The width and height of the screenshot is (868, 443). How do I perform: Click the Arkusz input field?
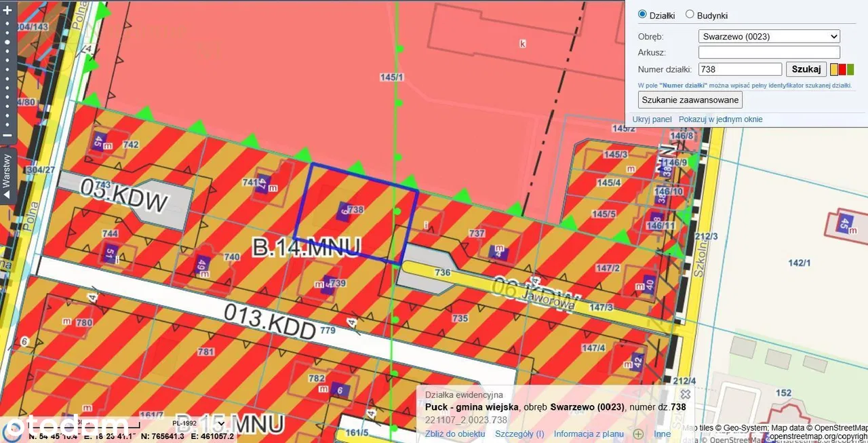769,52
